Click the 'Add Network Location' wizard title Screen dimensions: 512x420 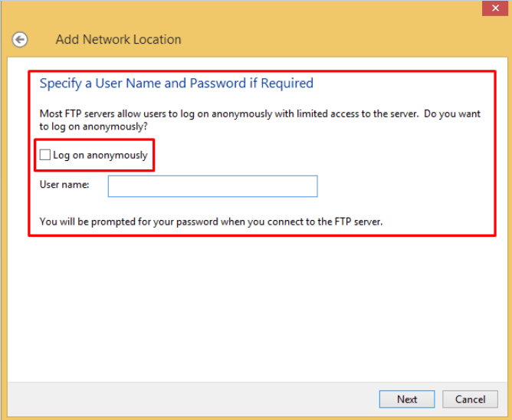(118, 40)
